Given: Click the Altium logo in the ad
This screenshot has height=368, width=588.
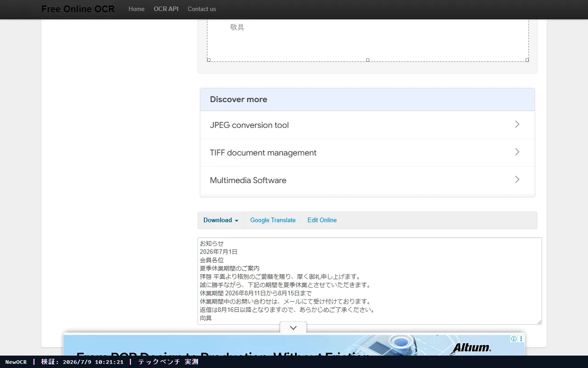Looking at the screenshot, I should [471, 348].
